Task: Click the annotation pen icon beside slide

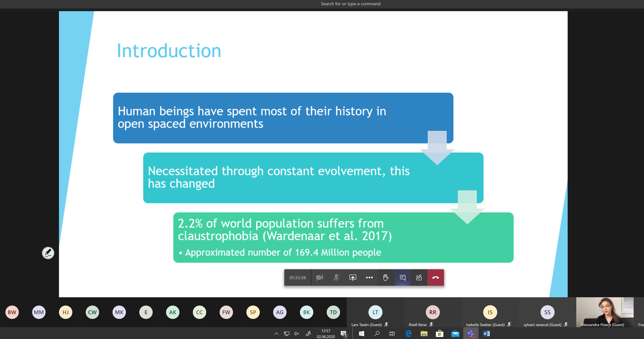Action: (x=48, y=253)
